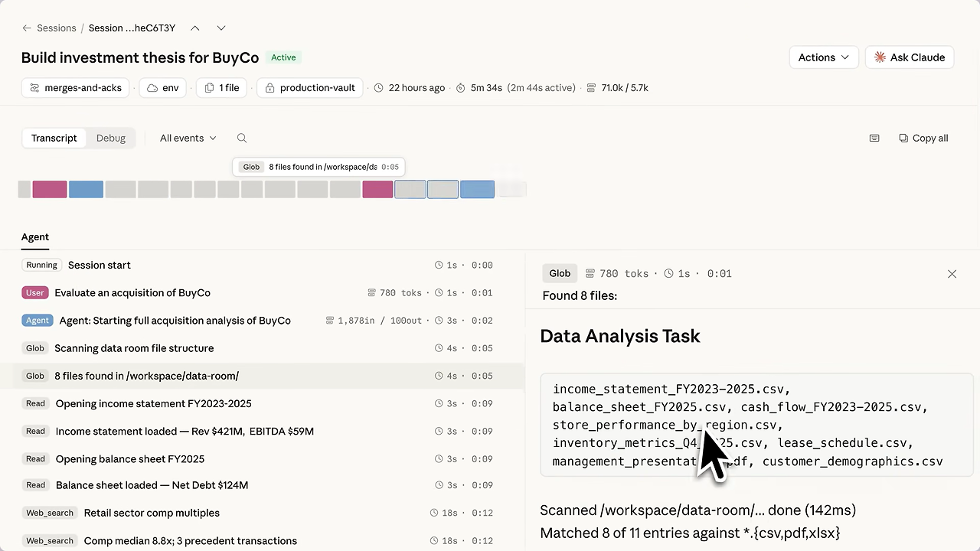
Task: Expand the Actions dropdown menu
Action: [x=823, y=57]
